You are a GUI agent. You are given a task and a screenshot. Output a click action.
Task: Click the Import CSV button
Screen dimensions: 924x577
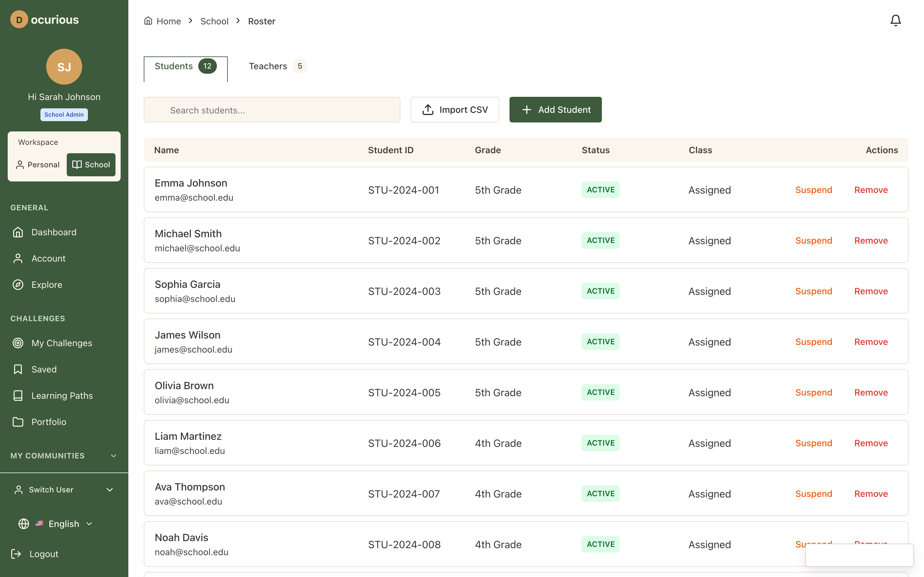[454, 110]
